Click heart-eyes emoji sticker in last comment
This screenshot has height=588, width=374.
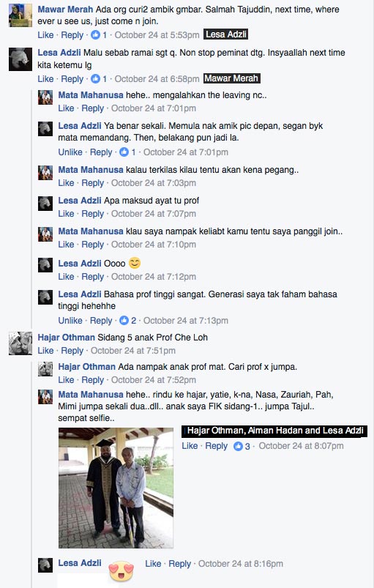click(x=121, y=571)
